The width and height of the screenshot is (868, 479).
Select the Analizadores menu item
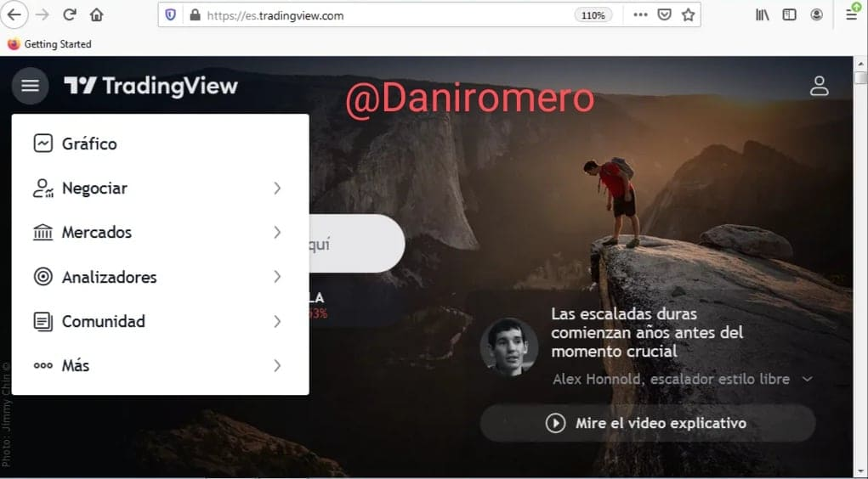[160, 277]
